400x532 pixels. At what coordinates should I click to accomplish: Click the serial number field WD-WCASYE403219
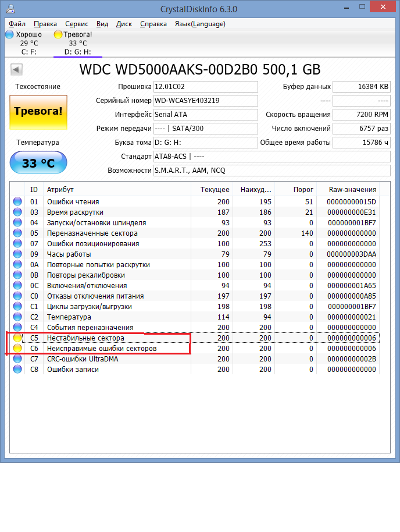(x=206, y=101)
